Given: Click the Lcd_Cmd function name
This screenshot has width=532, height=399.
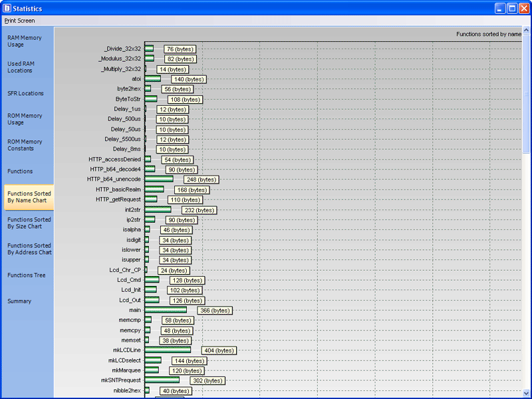Looking at the screenshot, I should point(129,280).
